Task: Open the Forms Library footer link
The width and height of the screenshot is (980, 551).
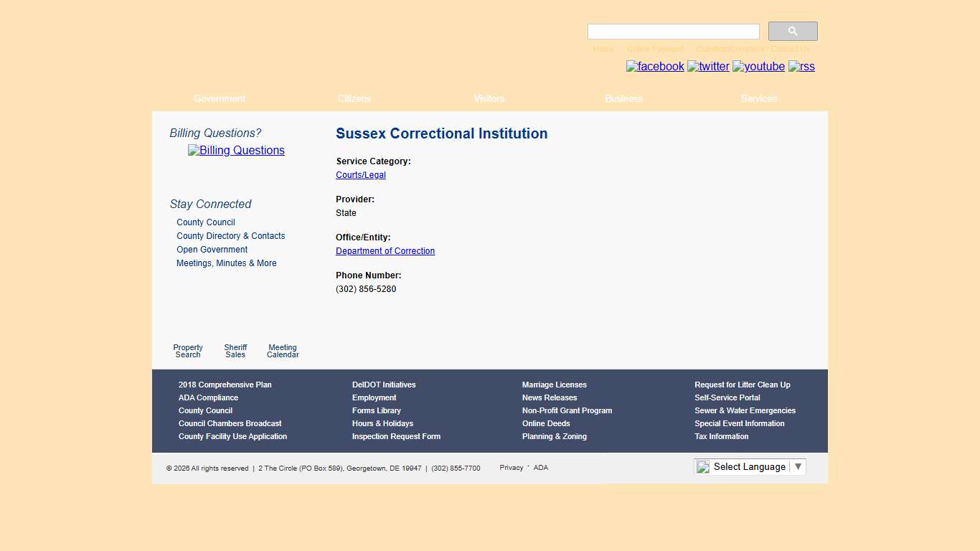Action: click(376, 410)
